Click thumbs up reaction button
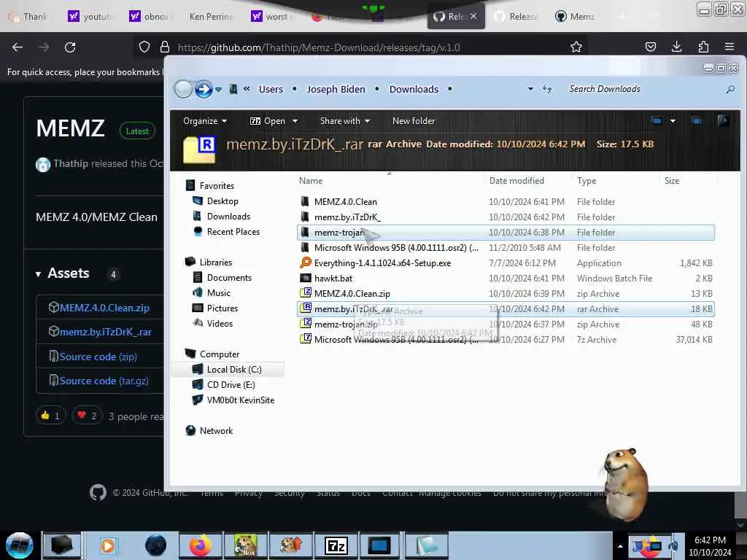Screen dimensions: 747x560 [x=50, y=416]
